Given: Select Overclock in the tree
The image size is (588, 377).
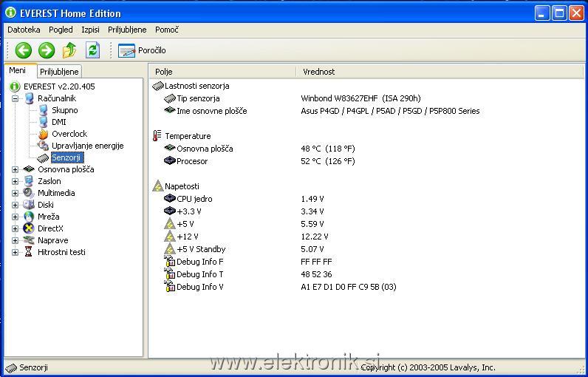Looking at the screenshot, I should click(x=69, y=134).
